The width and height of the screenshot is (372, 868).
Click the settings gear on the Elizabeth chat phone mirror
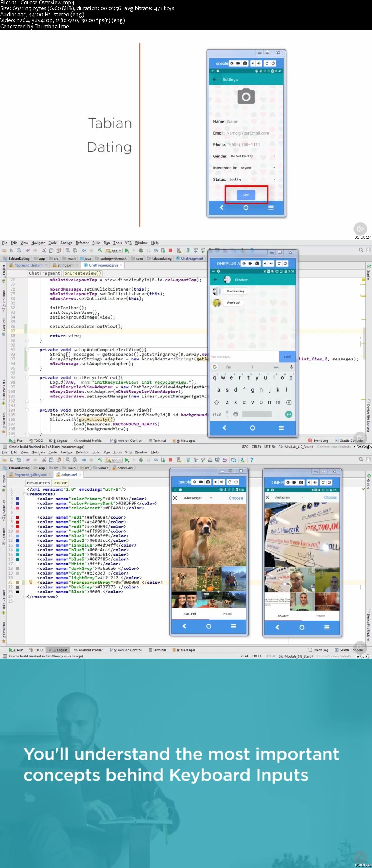pos(244,263)
